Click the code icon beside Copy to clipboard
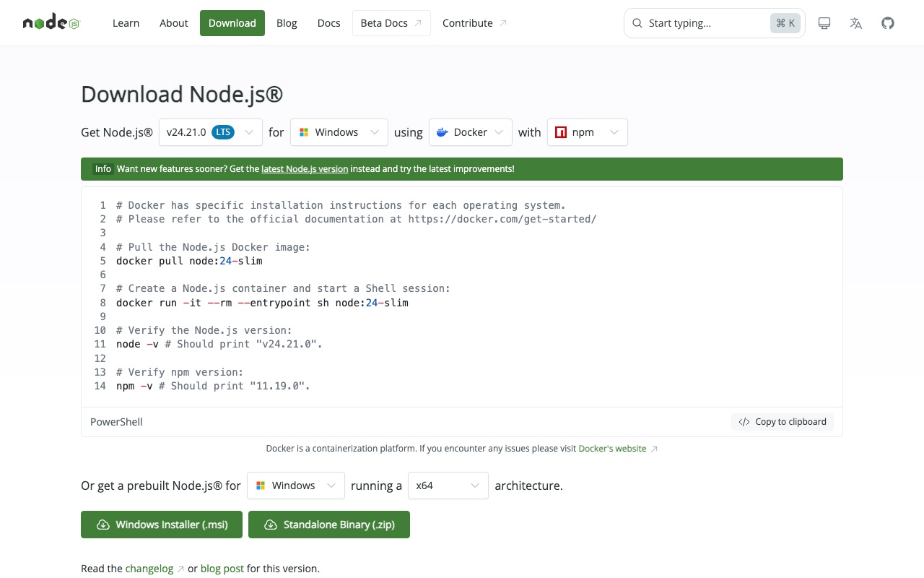 point(744,422)
